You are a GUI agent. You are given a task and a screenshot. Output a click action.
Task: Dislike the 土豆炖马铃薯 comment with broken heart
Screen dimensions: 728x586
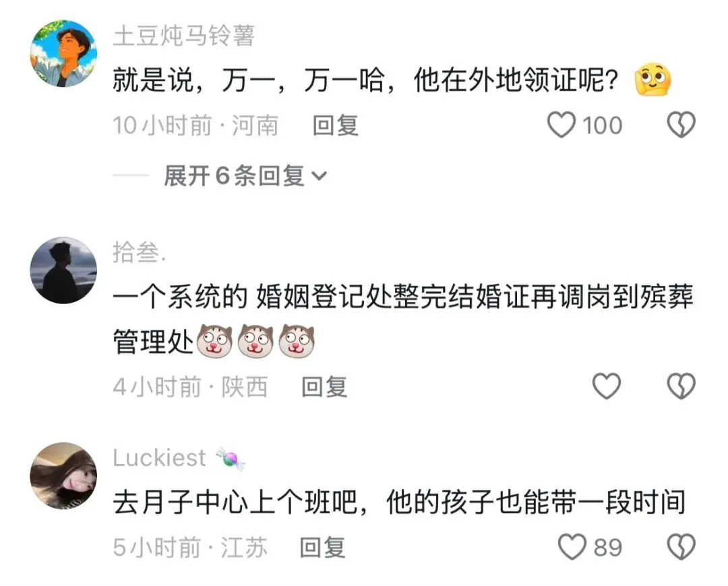click(681, 125)
